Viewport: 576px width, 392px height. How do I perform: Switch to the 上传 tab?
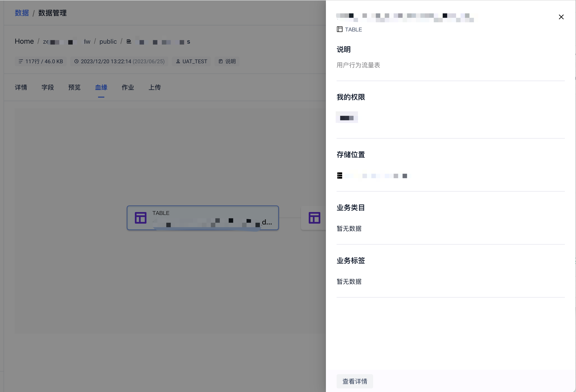pos(154,87)
